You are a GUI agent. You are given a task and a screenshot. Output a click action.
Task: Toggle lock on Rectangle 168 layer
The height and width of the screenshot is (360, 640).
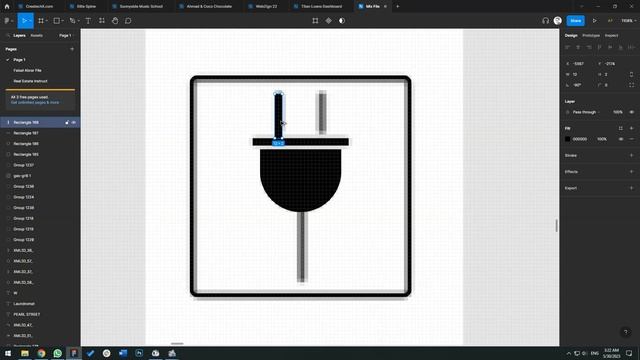tap(67, 122)
